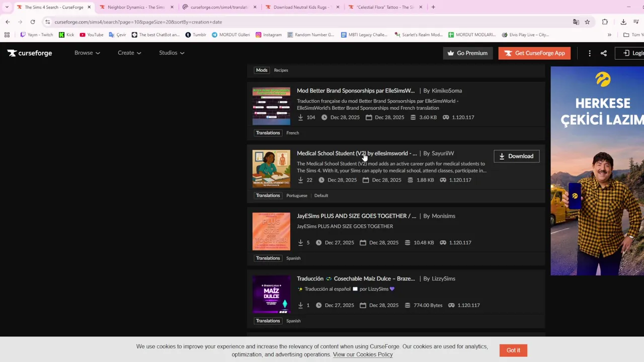Close the Celestial Flora Tattoo tab

421,7
